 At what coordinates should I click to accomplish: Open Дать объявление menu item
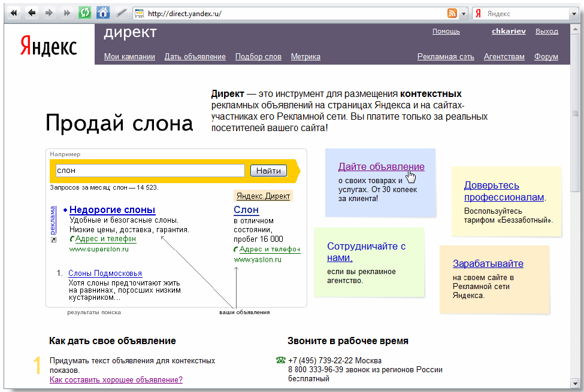(x=195, y=57)
